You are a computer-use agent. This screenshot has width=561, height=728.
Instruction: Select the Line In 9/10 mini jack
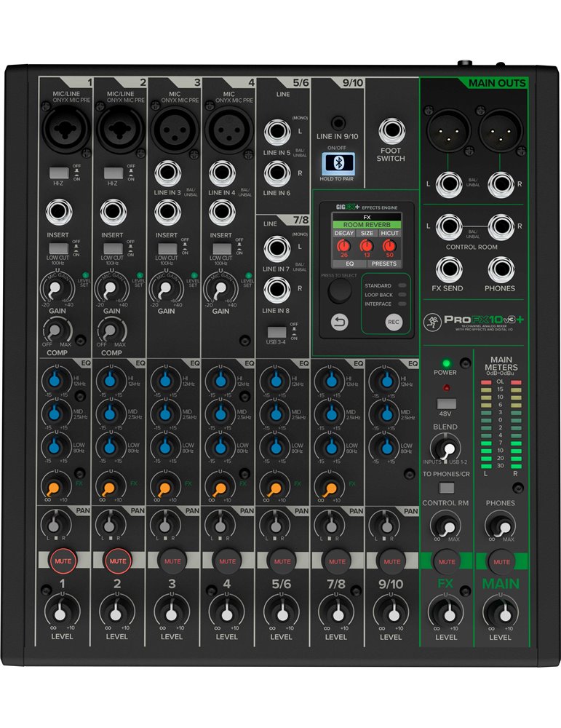click(338, 124)
